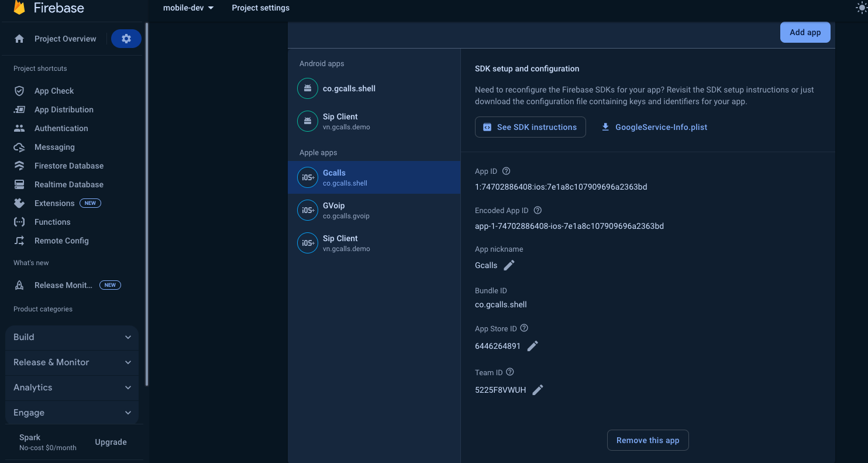Viewport: 868px width, 463px height.
Task: Expand the Build category
Action: pos(72,337)
